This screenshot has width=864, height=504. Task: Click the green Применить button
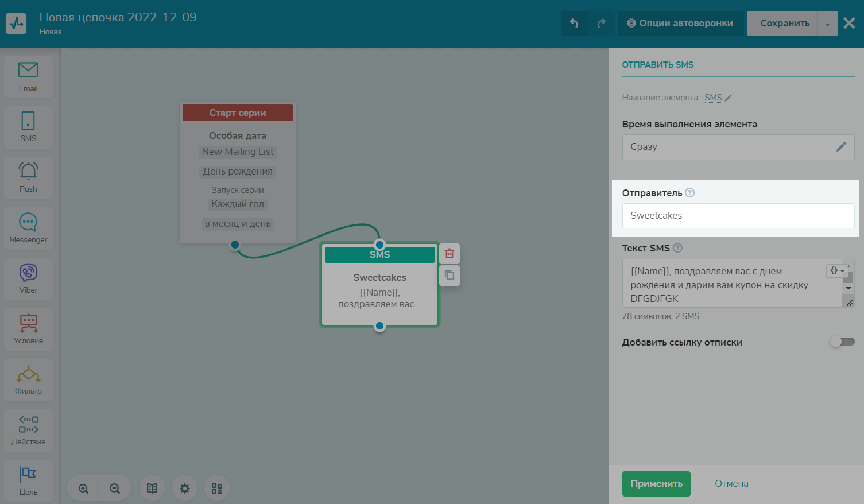[656, 484]
